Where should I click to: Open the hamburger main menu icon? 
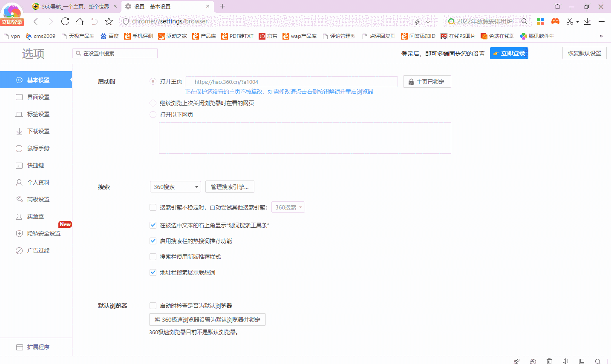[602, 21]
